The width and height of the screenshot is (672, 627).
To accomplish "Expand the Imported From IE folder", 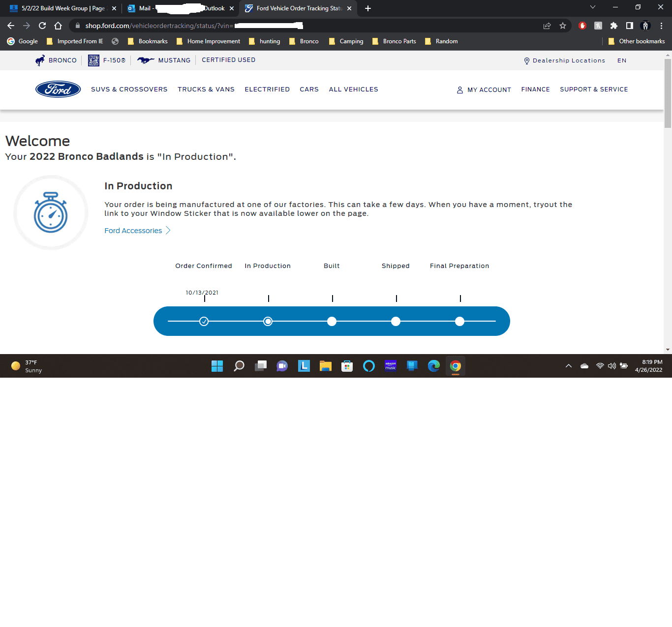I will pos(75,41).
